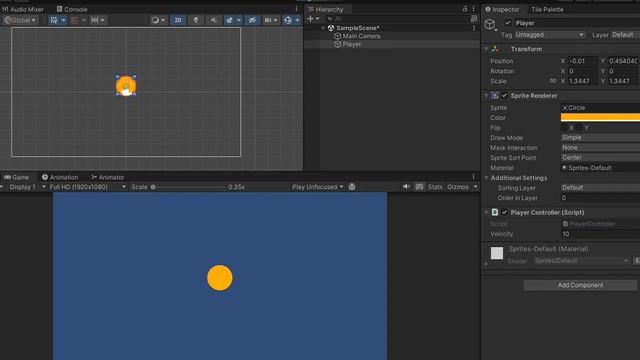Toggle the Flip X checkbox

(564, 128)
